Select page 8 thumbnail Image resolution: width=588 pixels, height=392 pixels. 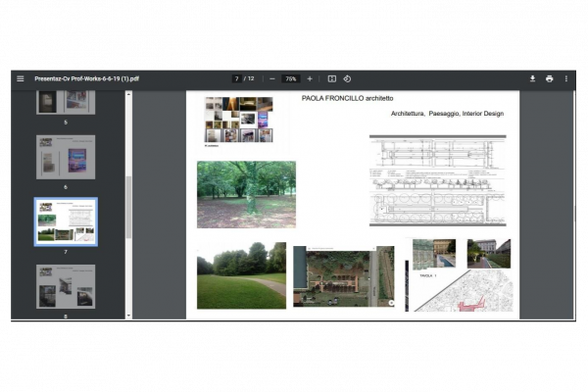(x=66, y=284)
